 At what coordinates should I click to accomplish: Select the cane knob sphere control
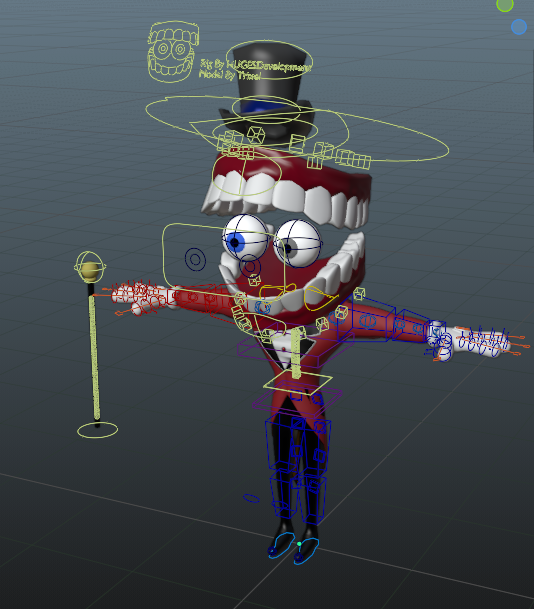point(90,267)
